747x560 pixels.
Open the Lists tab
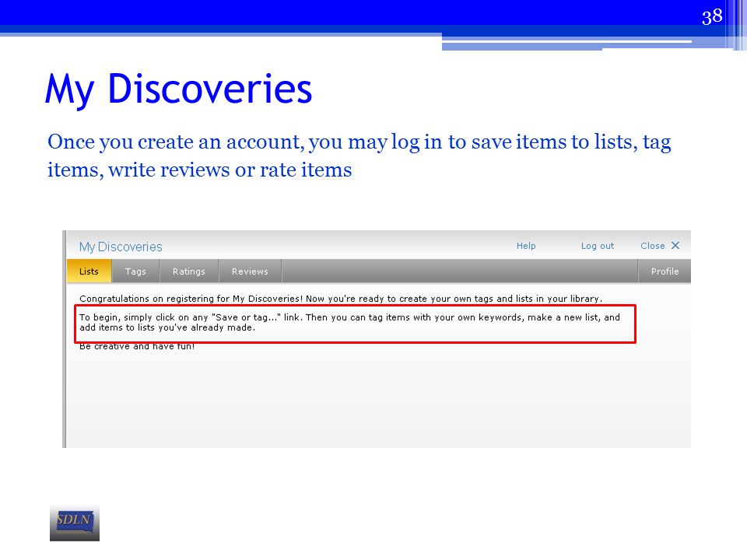(x=89, y=271)
